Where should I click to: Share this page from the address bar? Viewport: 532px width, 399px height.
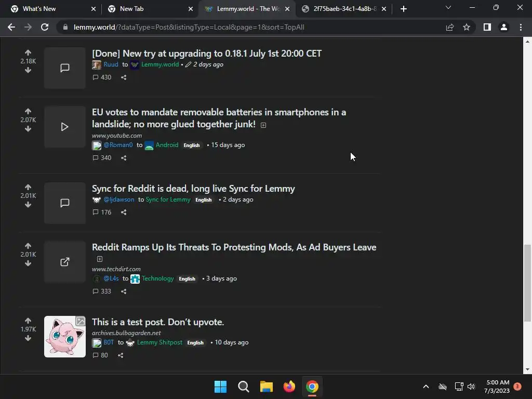(x=450, y=27)
